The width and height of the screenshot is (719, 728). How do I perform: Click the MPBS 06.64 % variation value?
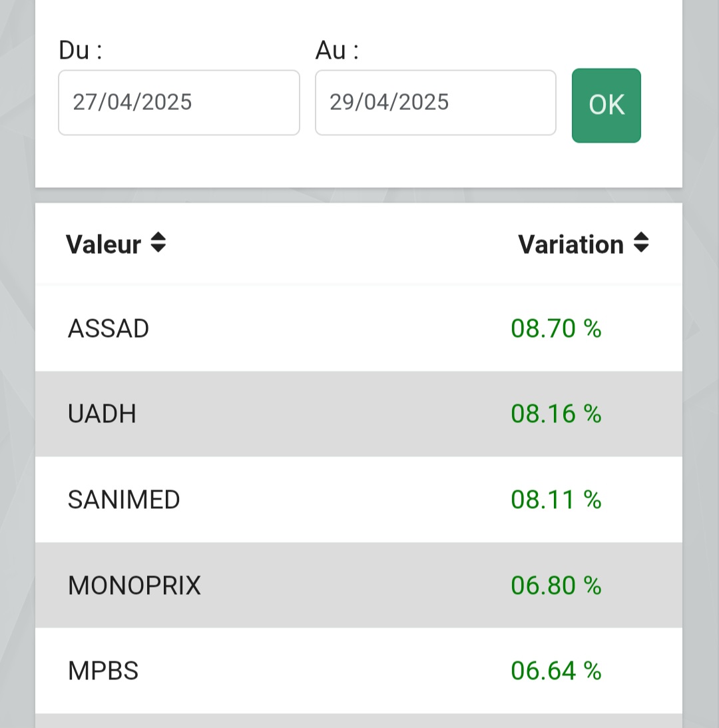click(x=556, y=671)
